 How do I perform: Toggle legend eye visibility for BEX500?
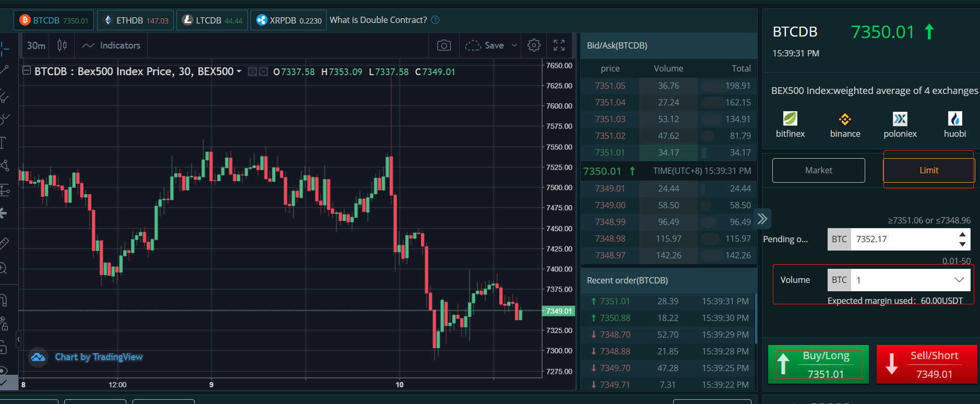tap(253, 72)
